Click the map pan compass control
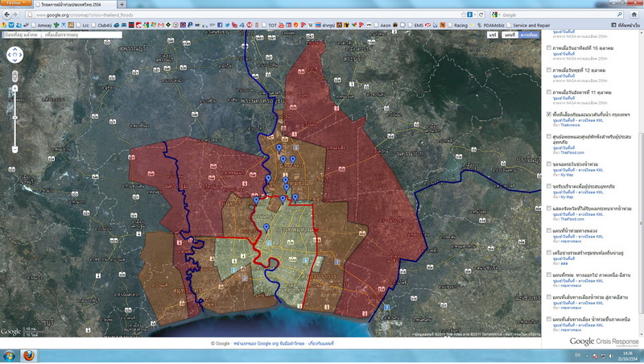644x364 pixels. pos(14,55)
